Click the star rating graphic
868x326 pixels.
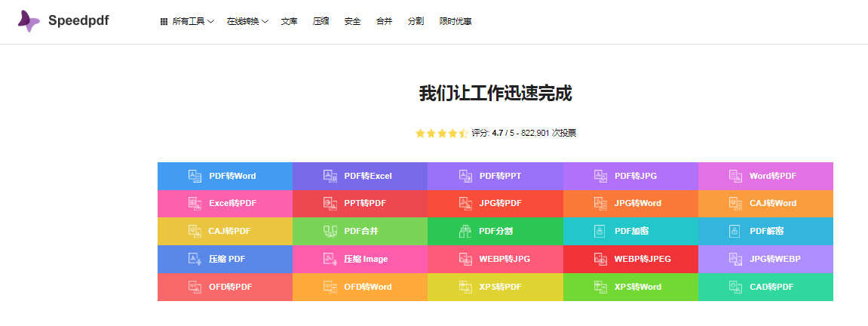click(x=442, y=133)
